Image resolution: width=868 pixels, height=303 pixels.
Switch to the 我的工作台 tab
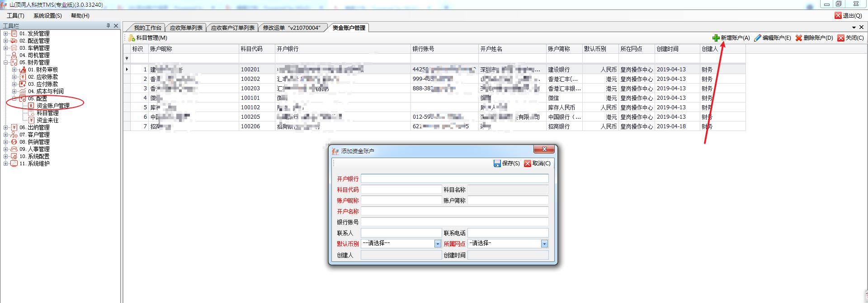click(x=147, y=28)
